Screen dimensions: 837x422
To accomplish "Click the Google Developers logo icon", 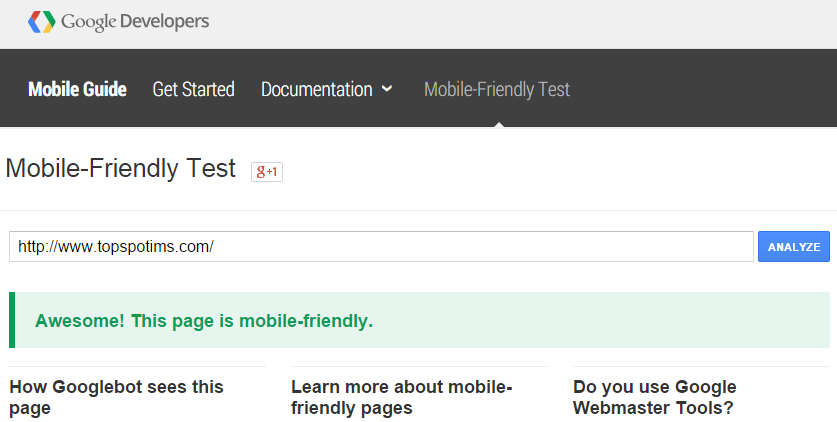I will pyautogui.click(x=42, y=22).
